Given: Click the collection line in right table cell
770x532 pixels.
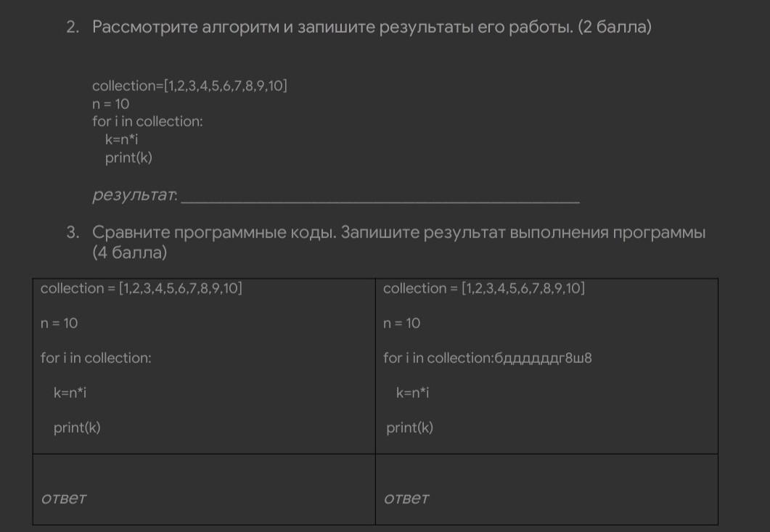Looking at the screenshot, I should pos(483,289).
